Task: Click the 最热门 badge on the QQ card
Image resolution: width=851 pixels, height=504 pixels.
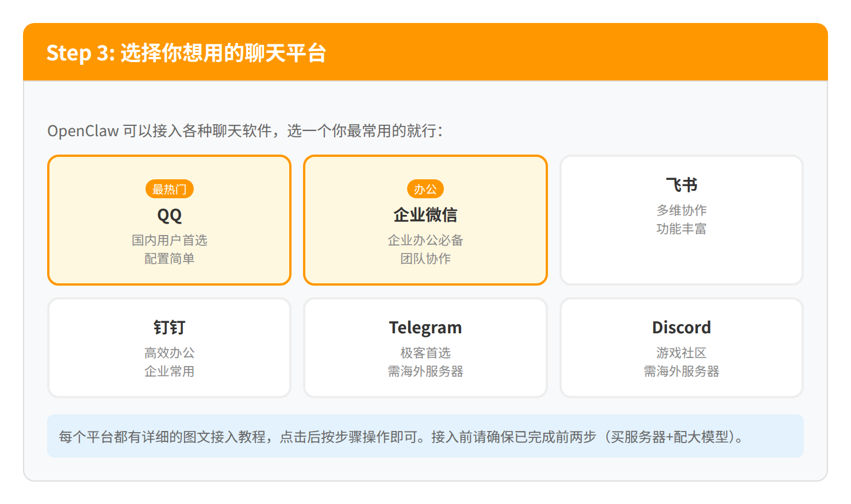Action: point(169,189)
